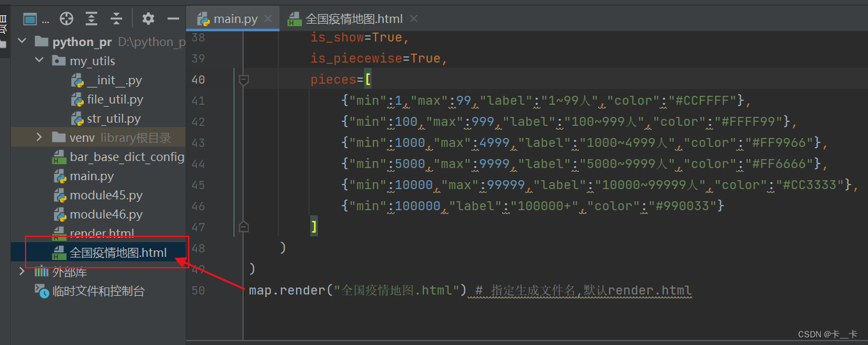Open main.py from the project tree
The height and width of the screenshot is (345, 868).
pos(91,176)
